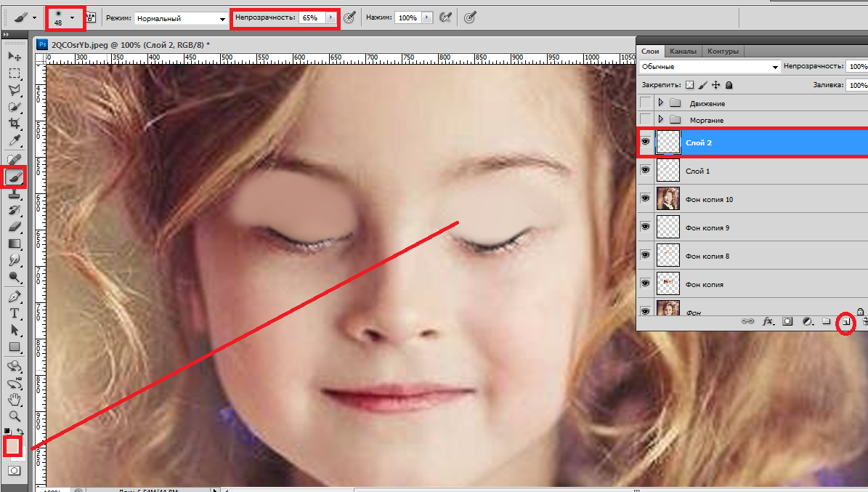Hide layer Фон копия 9

pyautogui.click(x=646, y=227)
